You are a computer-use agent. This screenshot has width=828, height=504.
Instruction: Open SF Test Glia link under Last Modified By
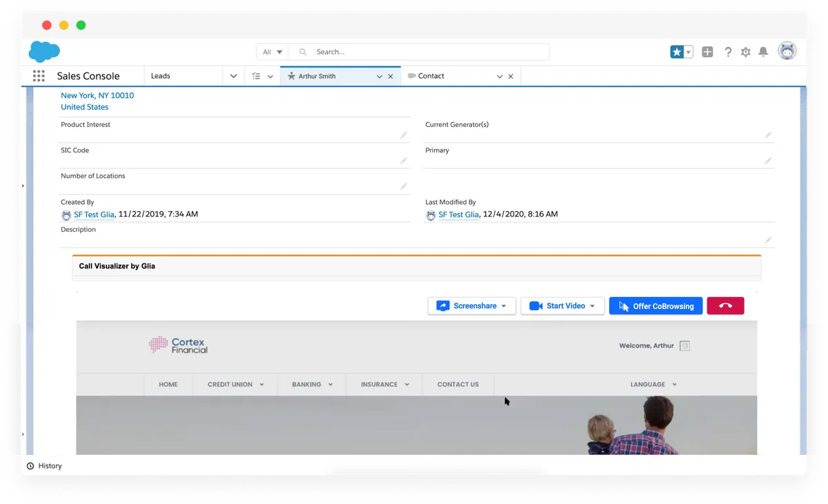click(x=458, y=214)
